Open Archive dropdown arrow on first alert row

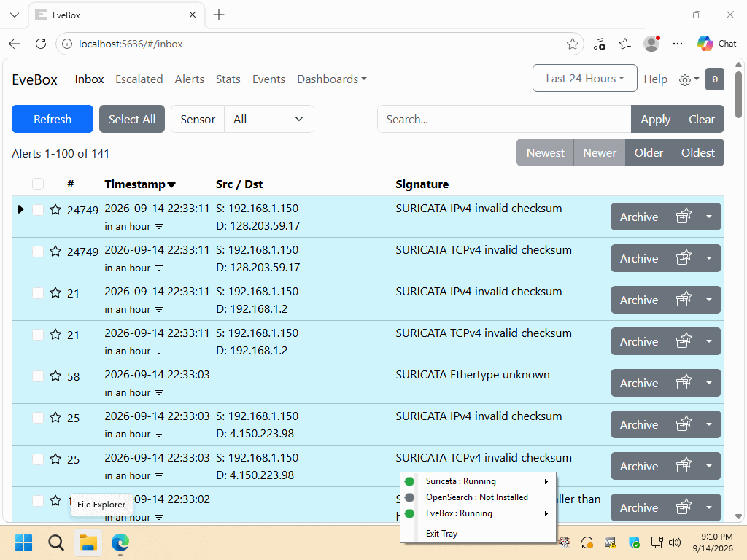tap(709, 217)
